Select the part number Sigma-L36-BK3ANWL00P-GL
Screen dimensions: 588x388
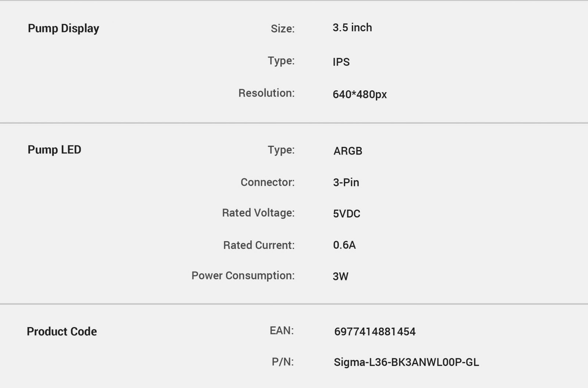pos(406,362)
